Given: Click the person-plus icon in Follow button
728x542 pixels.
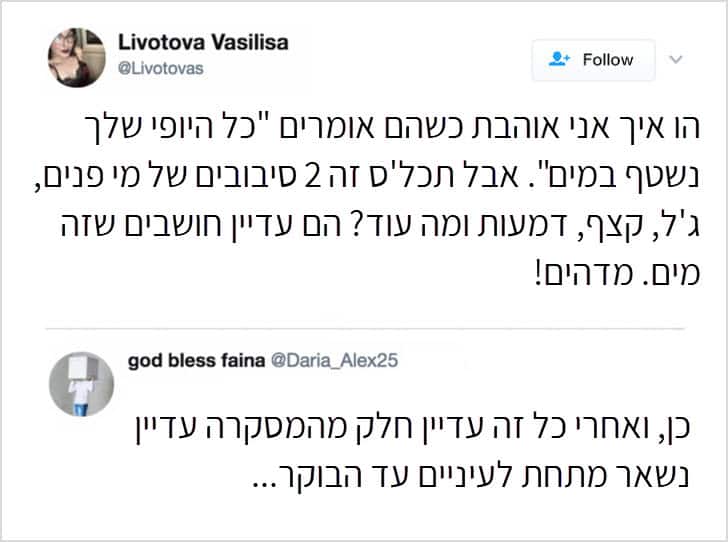Looking at the screenshot, I should [559, 60].
